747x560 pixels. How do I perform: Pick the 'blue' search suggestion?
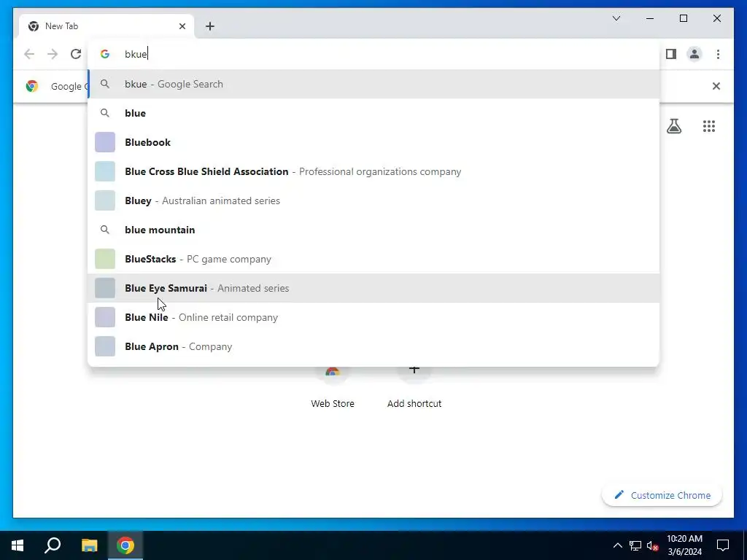pyautogui.click(x=373, y=113)
